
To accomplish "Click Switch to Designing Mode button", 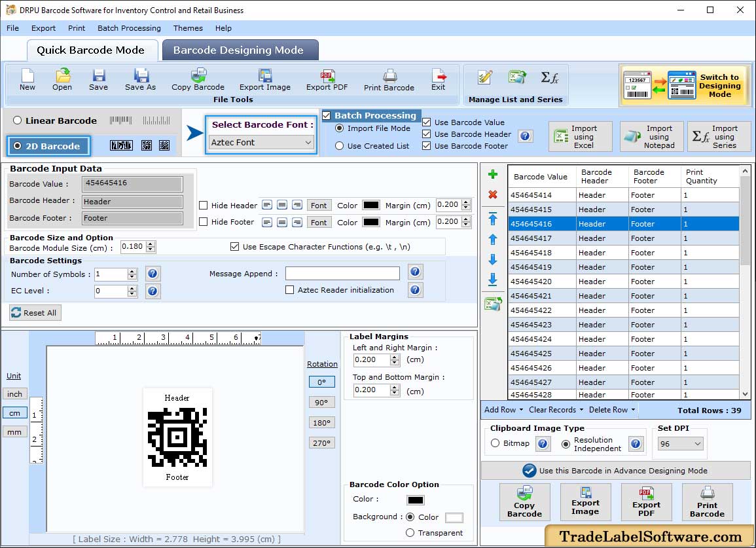I will tap(685, 86).
